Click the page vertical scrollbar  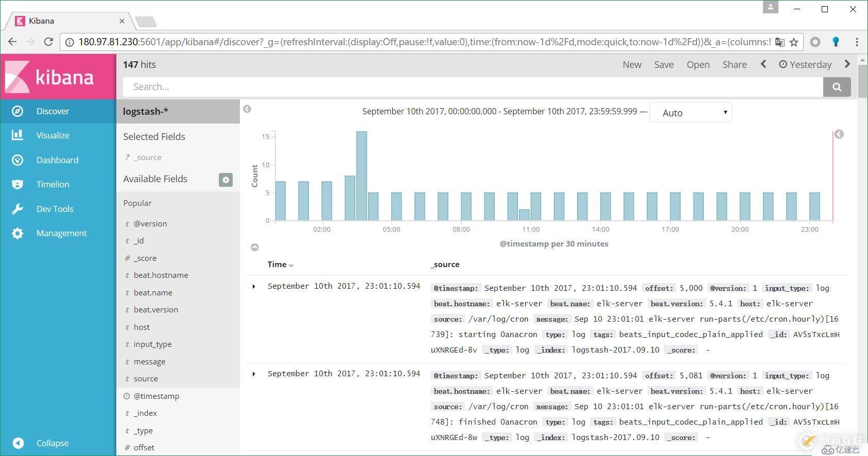coord(863,82)
